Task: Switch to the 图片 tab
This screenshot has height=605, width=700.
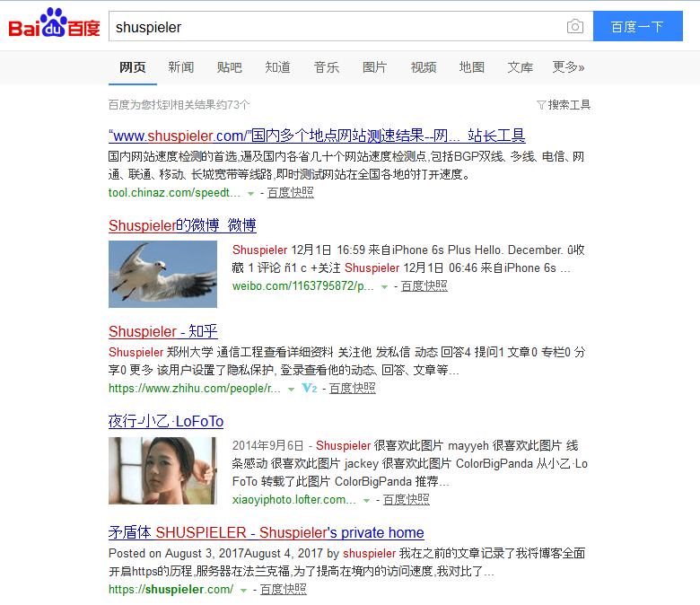Action: coord(374,67)
